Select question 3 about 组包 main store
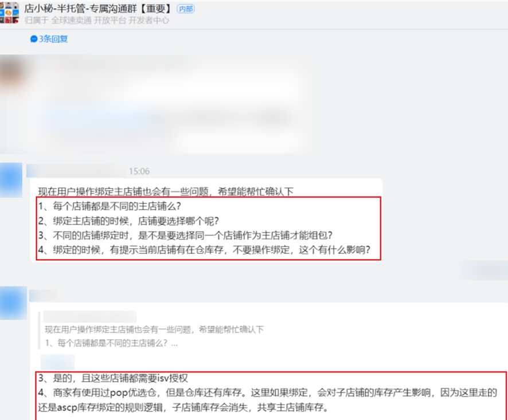508x420 pixels. point(185,235)
